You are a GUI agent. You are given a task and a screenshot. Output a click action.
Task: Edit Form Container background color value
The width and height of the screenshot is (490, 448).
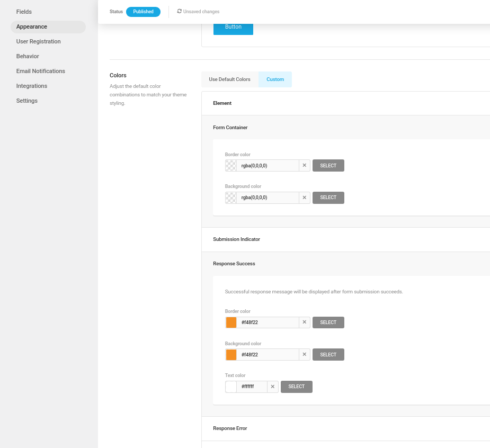tap(268, 198)
